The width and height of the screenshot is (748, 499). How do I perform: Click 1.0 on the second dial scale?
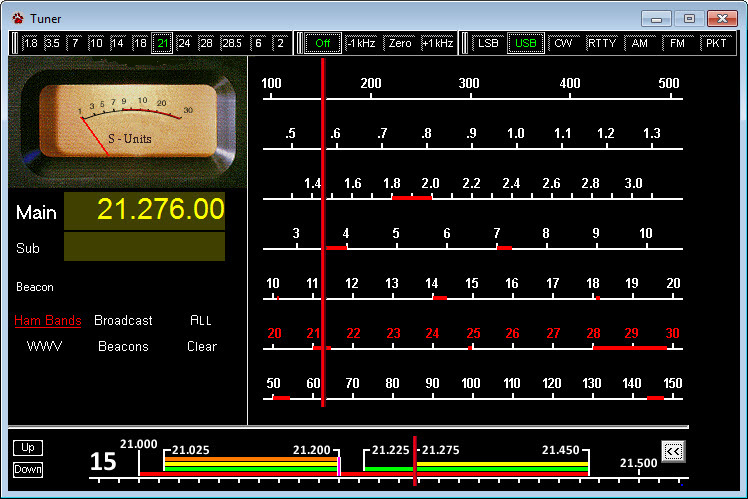pos(516,134)
